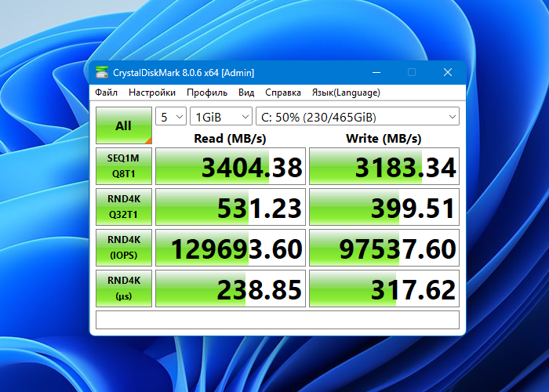This screenshot has height=392, width=549.
Task: Click the CrystalDiskMark app icon in title bar
Action: [102, 72]
